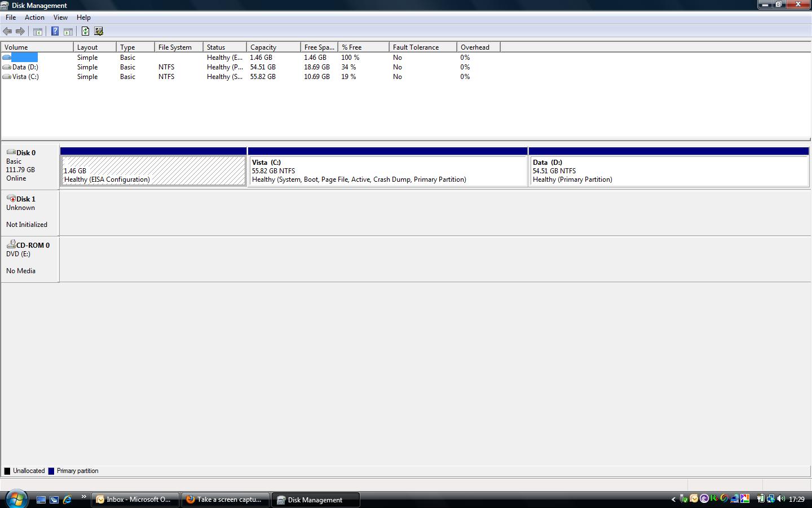Sort by the Status column header
Screen dimensions: 812x508
224,47
